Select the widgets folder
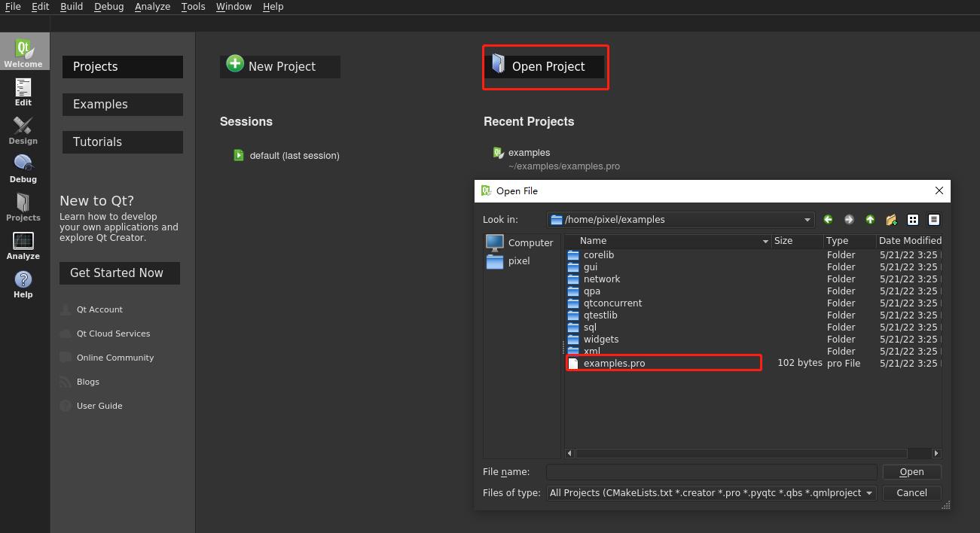The image size is (980, 533). (x=600, y=339)
